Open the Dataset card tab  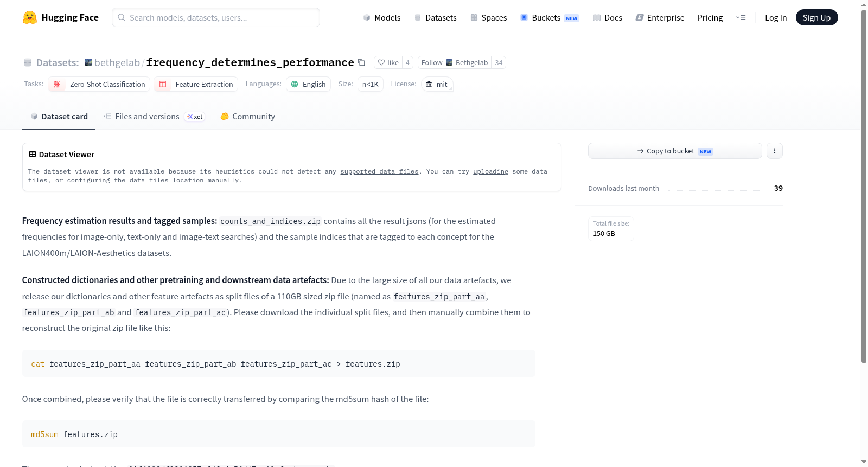click(x=59, y=116)
